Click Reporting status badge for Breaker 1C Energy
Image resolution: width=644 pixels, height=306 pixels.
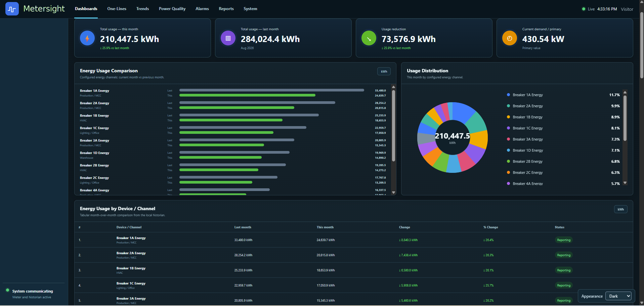[564, 285]
